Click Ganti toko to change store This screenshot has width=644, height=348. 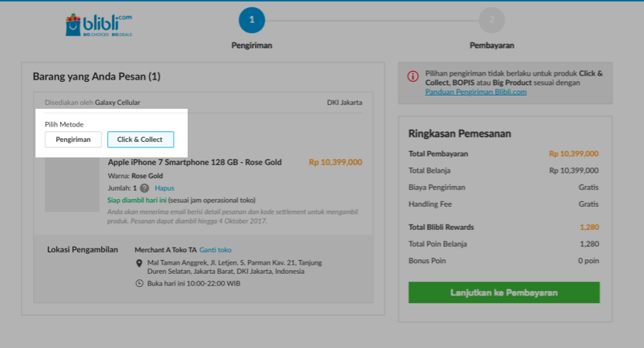pyautogui.click(x=215, y=249)
